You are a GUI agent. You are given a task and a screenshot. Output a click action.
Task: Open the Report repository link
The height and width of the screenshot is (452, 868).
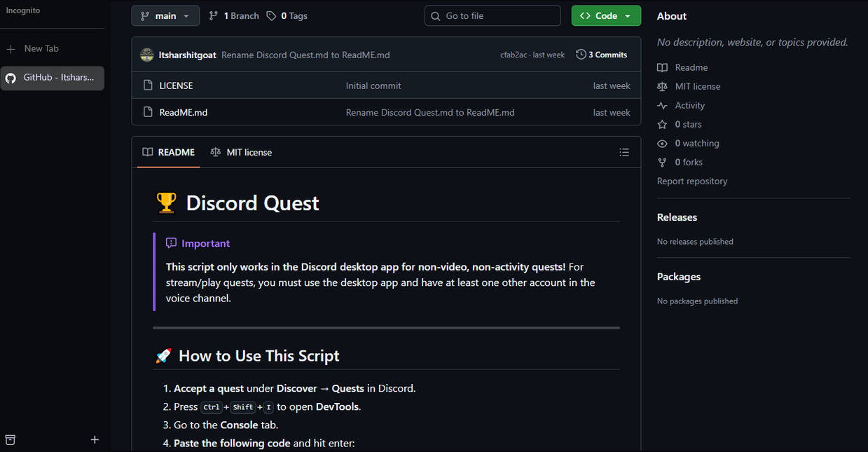(692, 181)
